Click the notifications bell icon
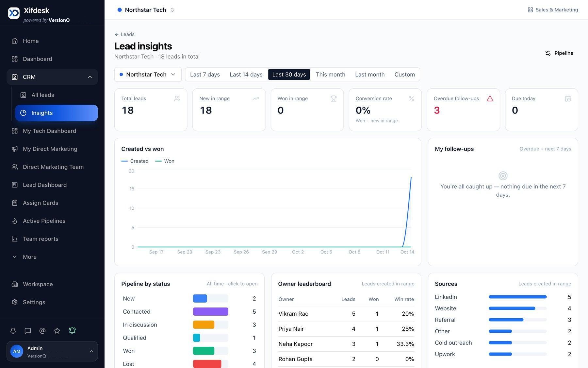588x368 pixels. click(13, 331)
